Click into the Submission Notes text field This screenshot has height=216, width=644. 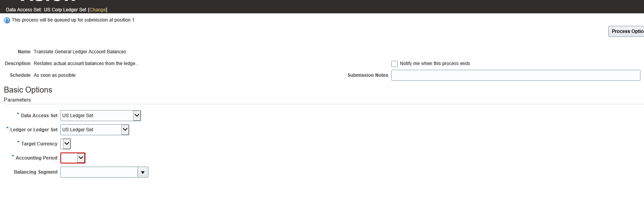pyautogui.click(x=516, y=75)
